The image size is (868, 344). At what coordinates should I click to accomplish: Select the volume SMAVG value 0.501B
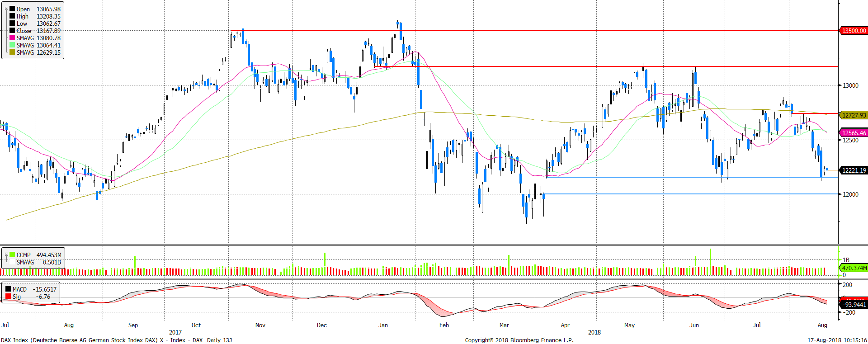click(52, 262)
